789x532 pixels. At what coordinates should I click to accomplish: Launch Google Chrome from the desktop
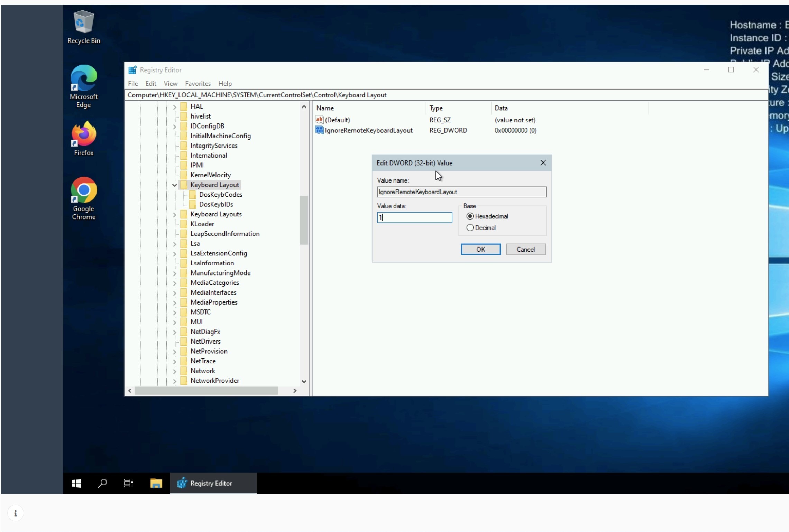pyautogui.click(x=83, y=198)
